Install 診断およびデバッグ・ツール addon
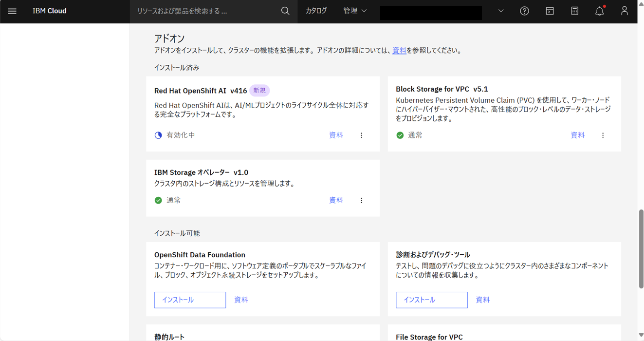Image resolution: width=644 pixels, height=341 pixels. (x=431, y=300)
